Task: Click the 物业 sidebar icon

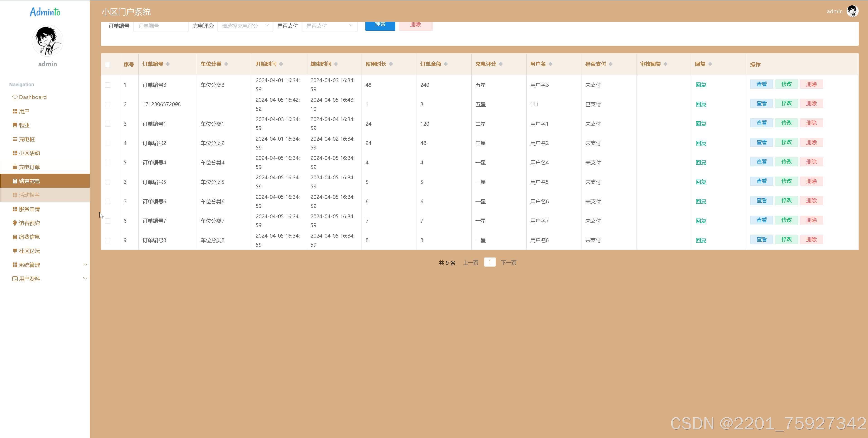Action: pos(14,125)
